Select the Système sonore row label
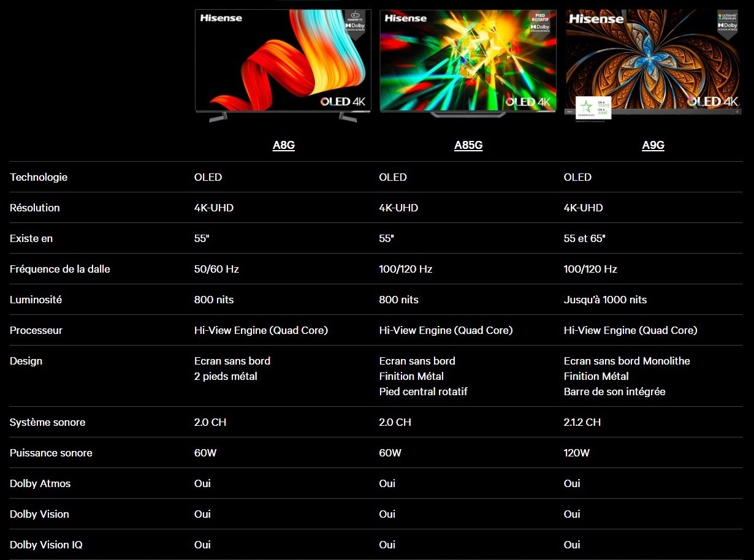 [x=47, y=422]
